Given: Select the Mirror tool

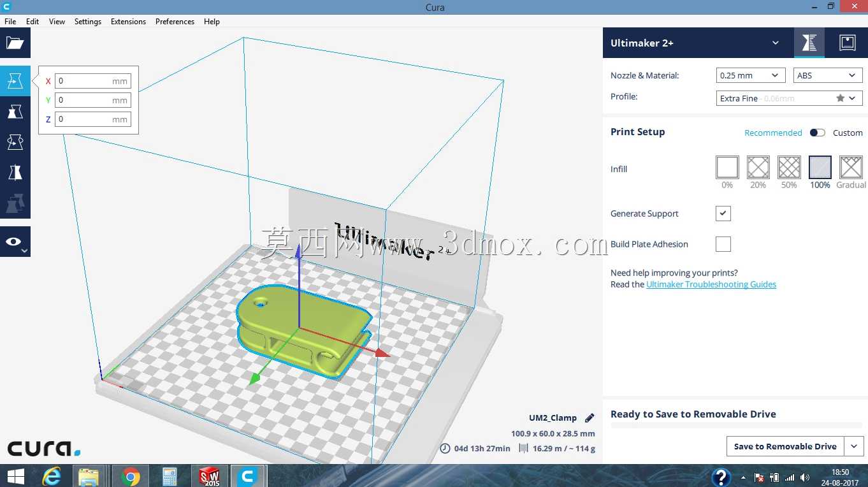Looking at the screenshot, I should point(15,173).
